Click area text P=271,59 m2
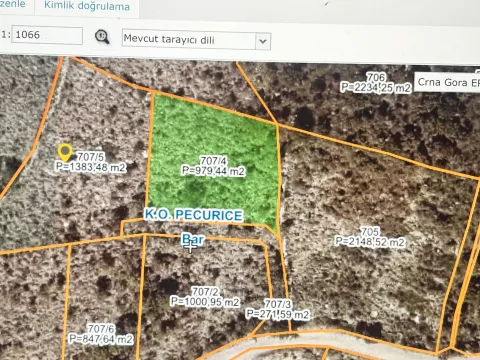480x360 pixels. [278, 314]
